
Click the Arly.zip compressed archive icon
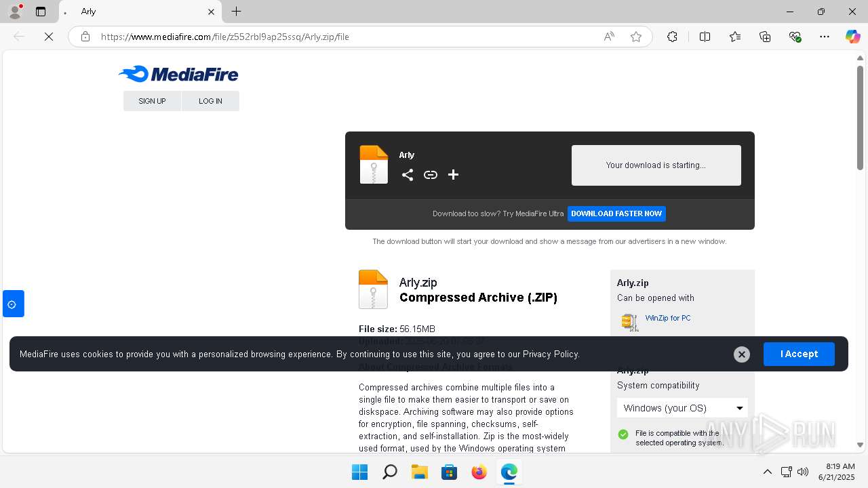373,289
